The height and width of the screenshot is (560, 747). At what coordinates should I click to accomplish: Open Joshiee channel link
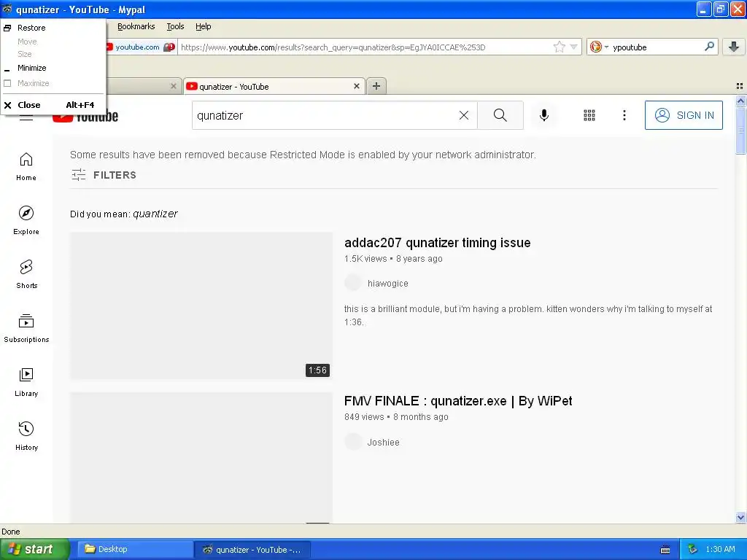pos(383,443)
